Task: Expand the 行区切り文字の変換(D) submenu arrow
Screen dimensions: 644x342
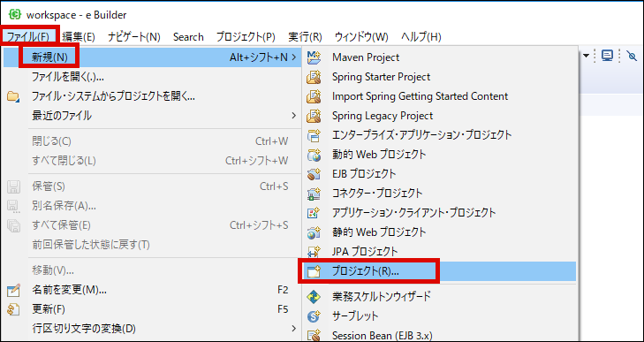Action: [293, 329]
